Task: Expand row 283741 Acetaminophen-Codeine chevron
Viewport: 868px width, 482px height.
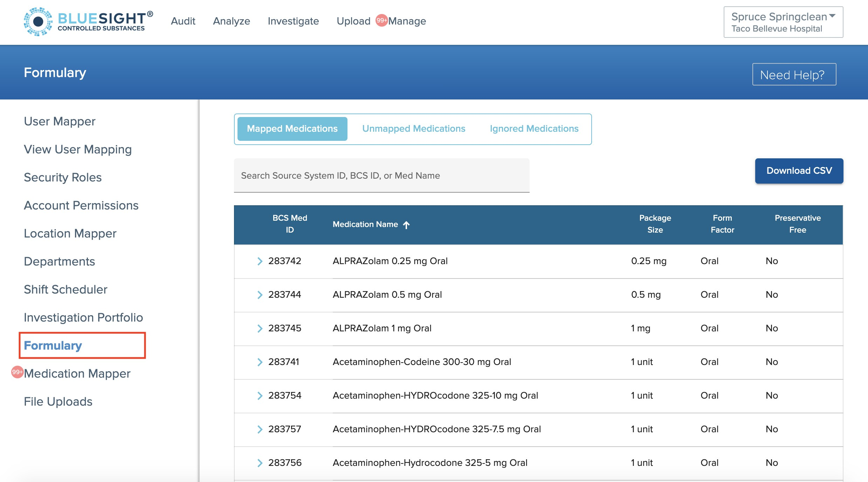Action: click(260, 362)
